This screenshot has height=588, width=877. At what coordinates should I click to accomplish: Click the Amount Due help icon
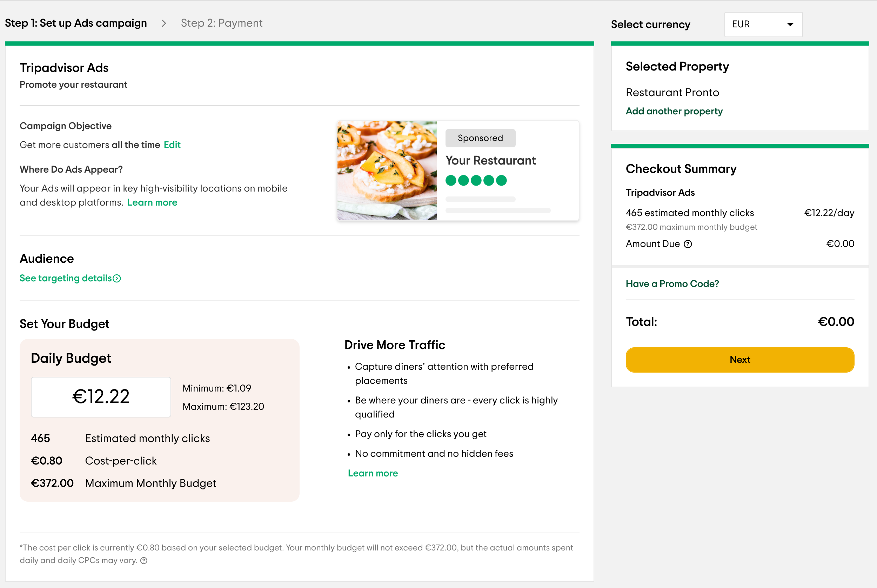tap(688, 244)
